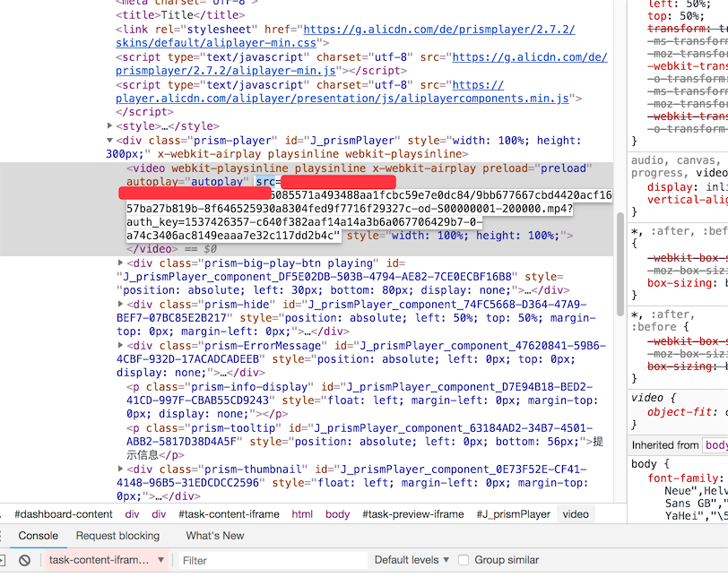
Task: Click the font-family property under body
Action: [683, 478]
